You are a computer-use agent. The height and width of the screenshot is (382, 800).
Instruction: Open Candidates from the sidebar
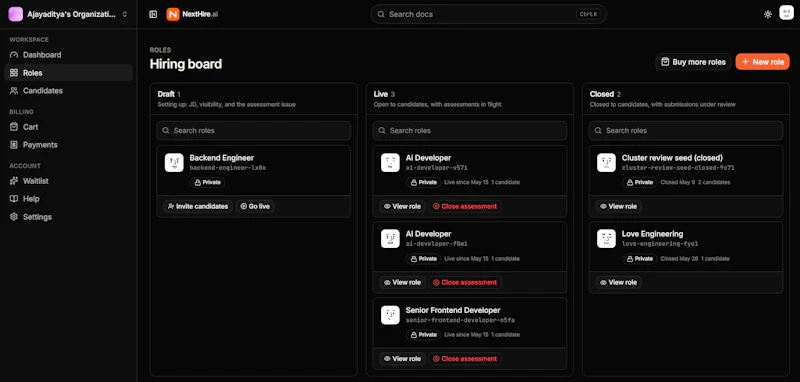pos(68,91)
